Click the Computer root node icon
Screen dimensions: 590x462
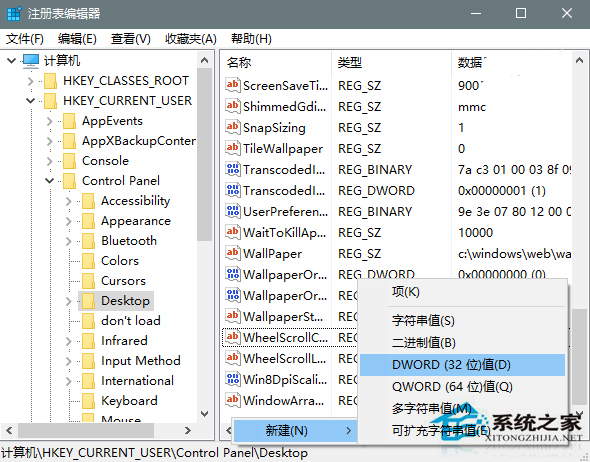tap(31, 61)
